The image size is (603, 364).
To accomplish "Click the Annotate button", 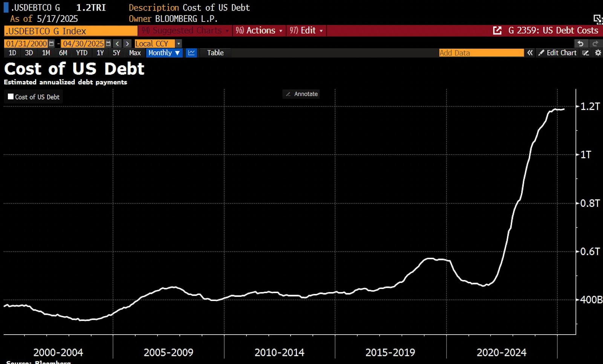I will 301,94.
